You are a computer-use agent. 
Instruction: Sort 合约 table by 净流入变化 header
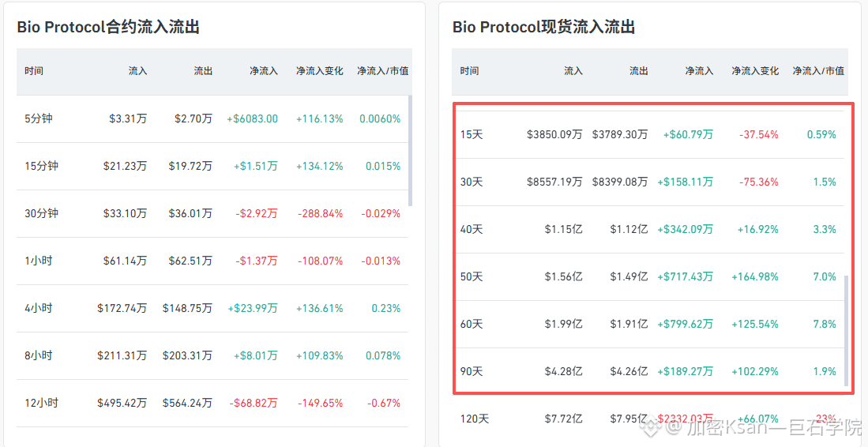[x=319, y=71]
